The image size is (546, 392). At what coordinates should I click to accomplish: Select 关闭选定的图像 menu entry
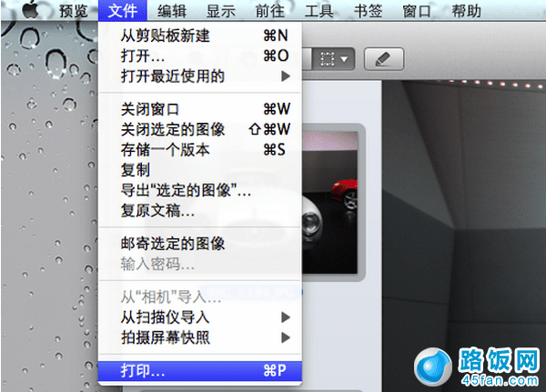pyautogui.click(x=200, y=129)
